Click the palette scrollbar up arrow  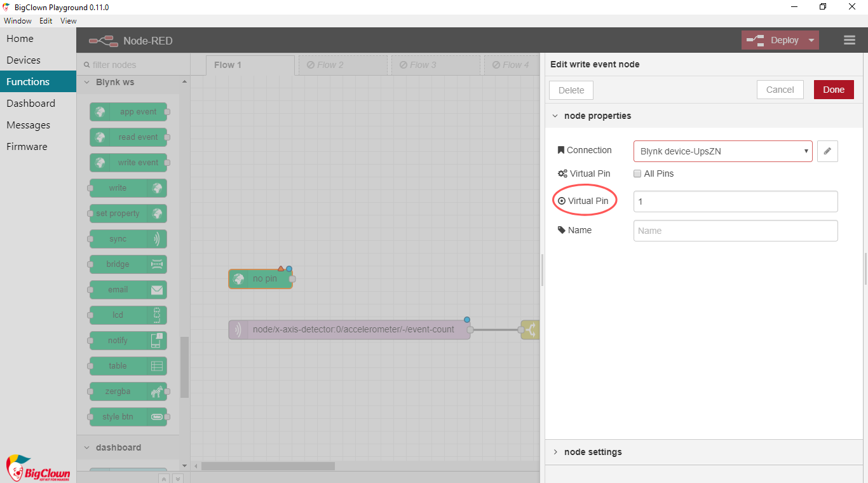[184, 82]
